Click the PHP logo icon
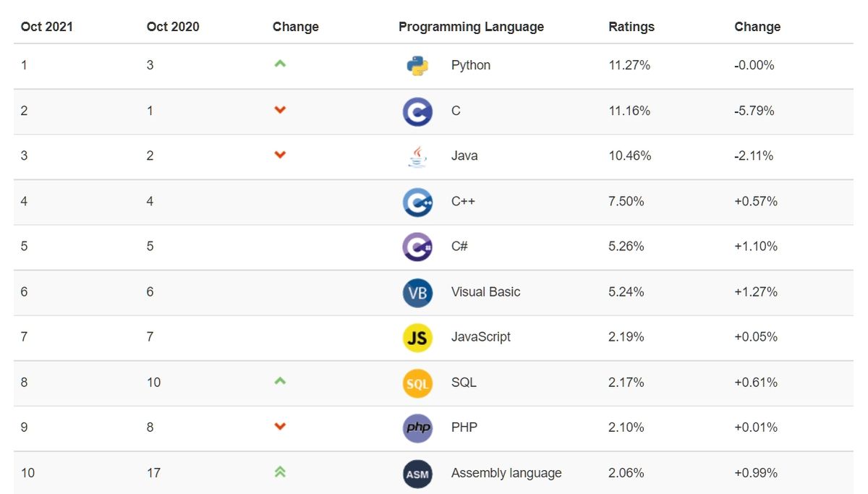868x494 pixels. tap(417, 427)
